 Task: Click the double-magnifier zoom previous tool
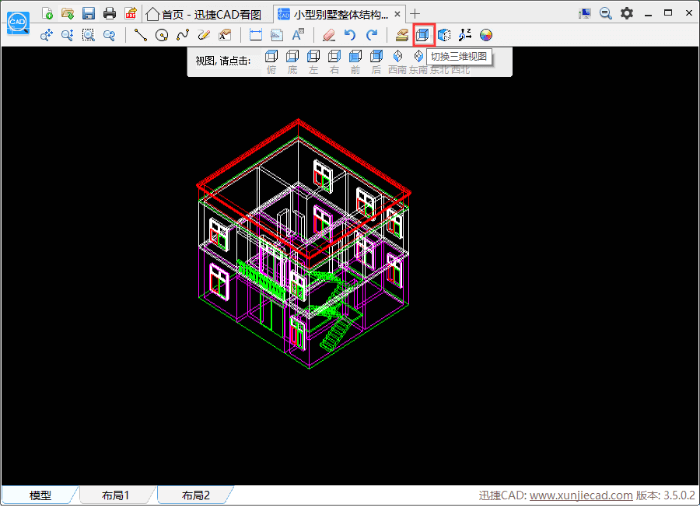point(109,35)
